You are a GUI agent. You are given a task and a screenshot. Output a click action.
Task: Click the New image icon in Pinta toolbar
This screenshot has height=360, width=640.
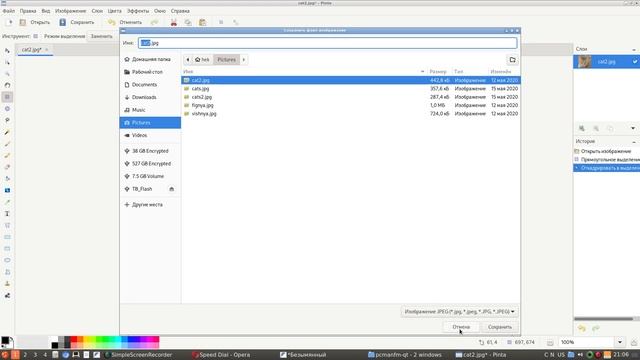coord(10,22)
